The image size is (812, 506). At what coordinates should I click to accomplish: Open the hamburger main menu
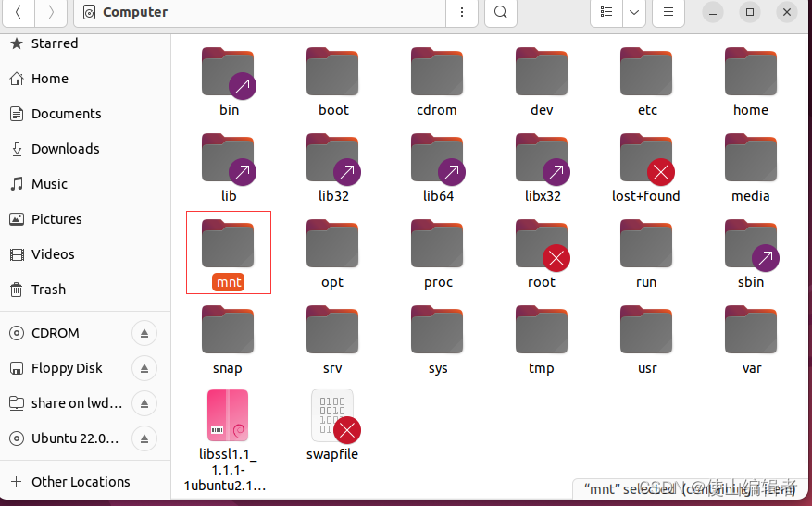pyautogui.click(x=668, y=12)
